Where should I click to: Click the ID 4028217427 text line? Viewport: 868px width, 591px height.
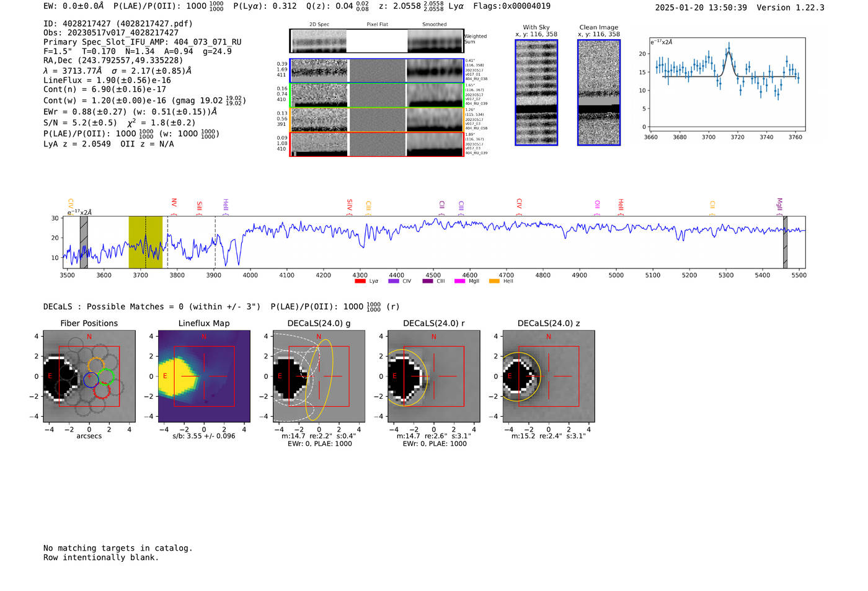coord(118,24)
